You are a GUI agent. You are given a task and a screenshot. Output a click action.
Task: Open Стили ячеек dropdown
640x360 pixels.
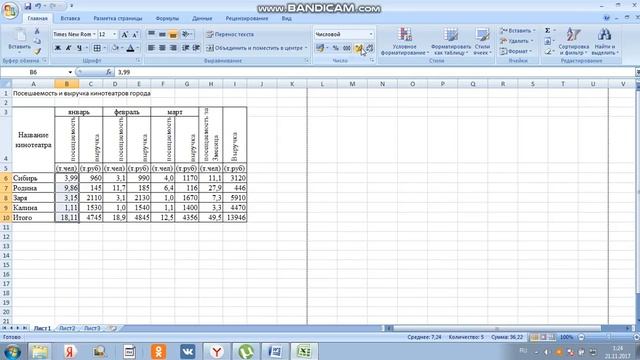pos(482,41)
